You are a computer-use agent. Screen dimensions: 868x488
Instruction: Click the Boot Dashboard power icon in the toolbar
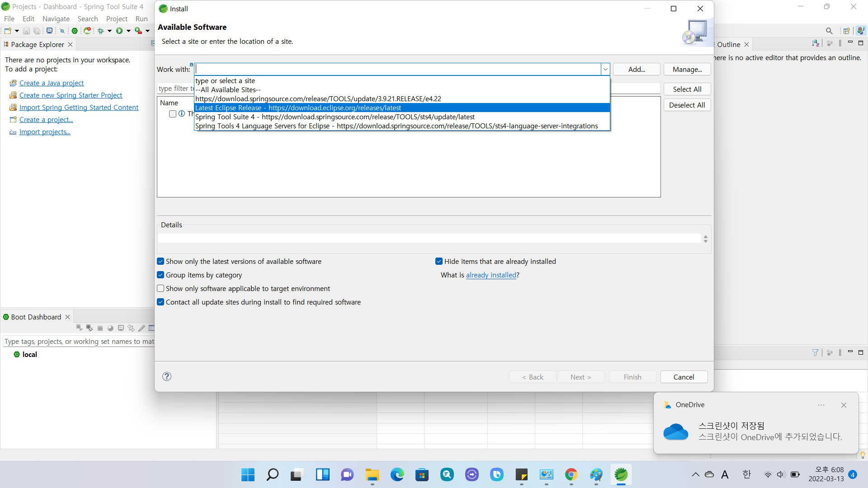pos(75,31)
